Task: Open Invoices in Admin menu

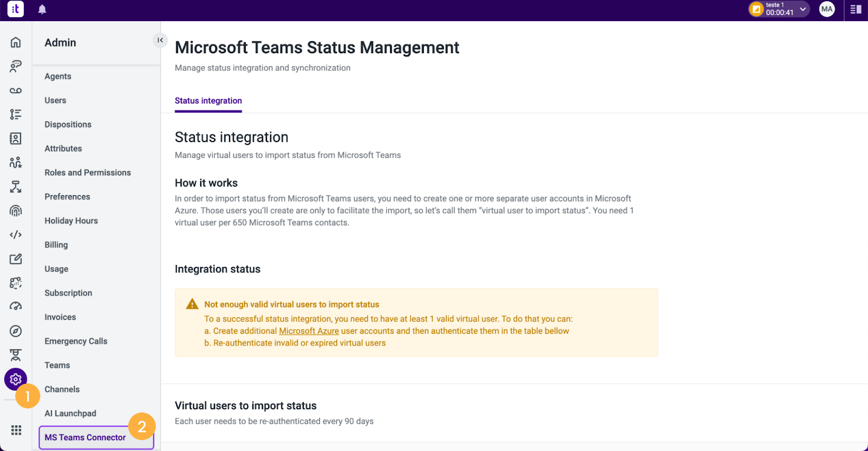Action: [60, 317]
